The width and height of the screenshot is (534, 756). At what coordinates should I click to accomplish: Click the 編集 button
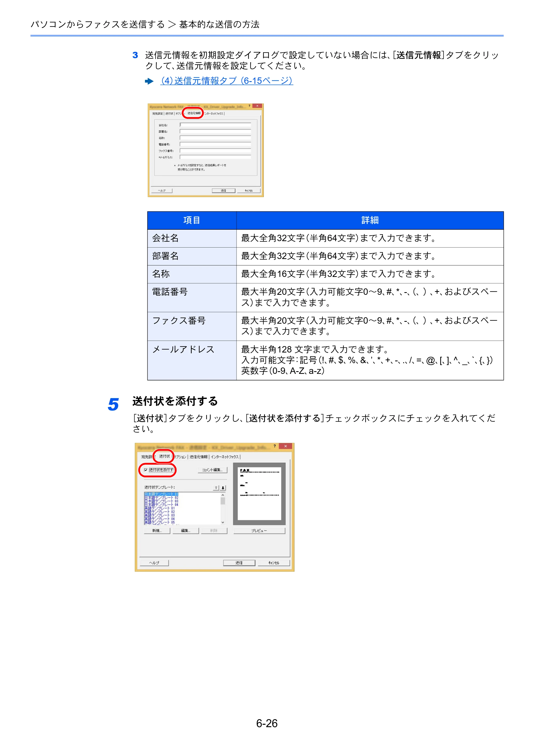coord(186,531)
